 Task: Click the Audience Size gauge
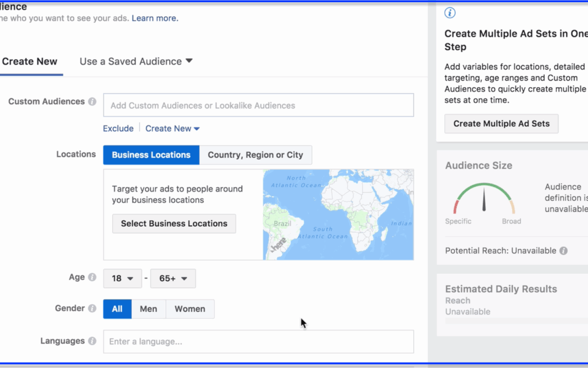(x=484, y=198)
